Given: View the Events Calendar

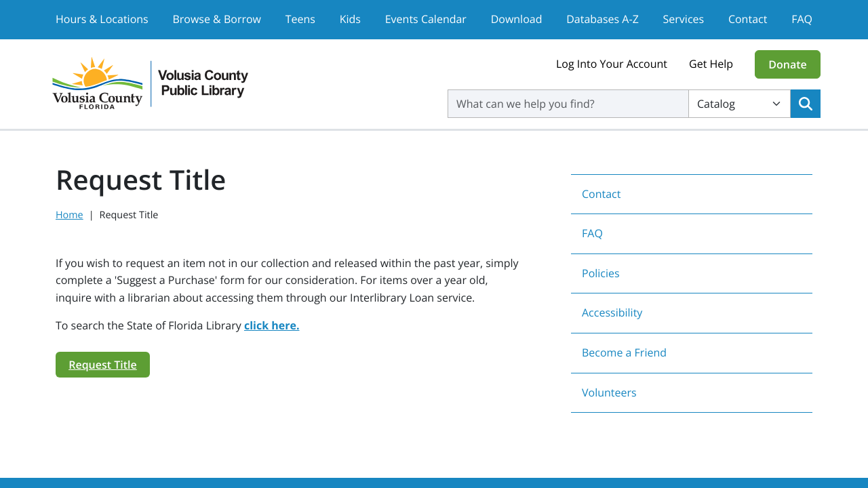Looking at the screenshot, I should 425,19.
